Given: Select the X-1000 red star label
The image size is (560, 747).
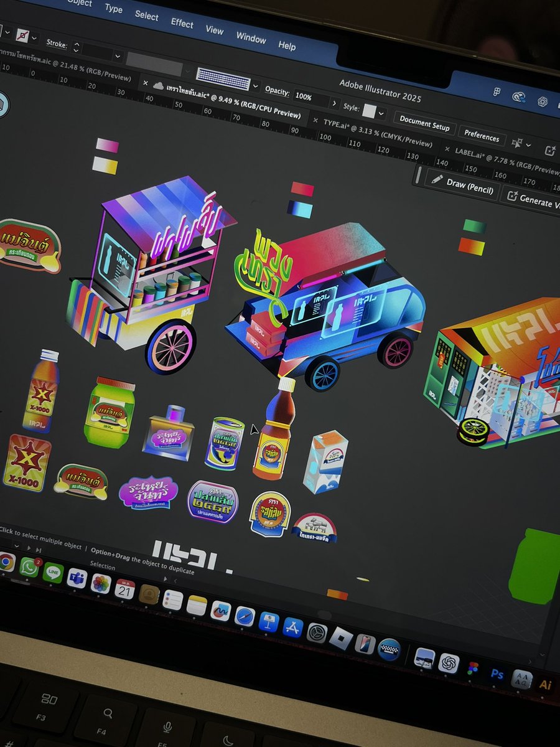Looking at the screenshot, I should 27,463.
